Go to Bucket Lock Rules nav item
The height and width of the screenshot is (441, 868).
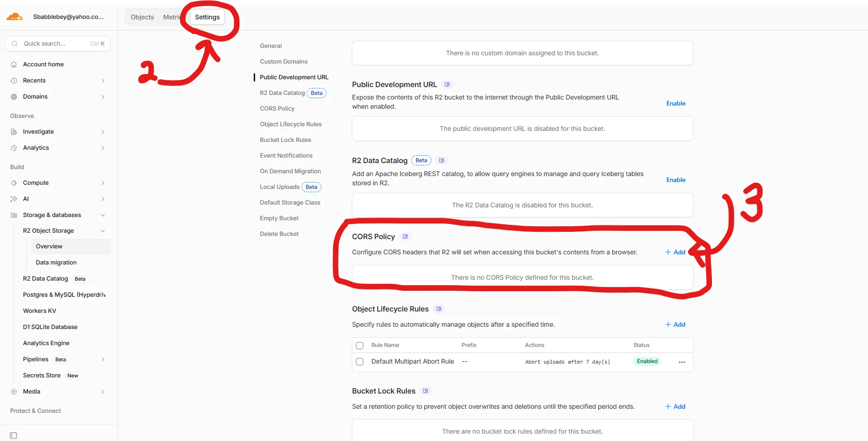tap(285, 140)
